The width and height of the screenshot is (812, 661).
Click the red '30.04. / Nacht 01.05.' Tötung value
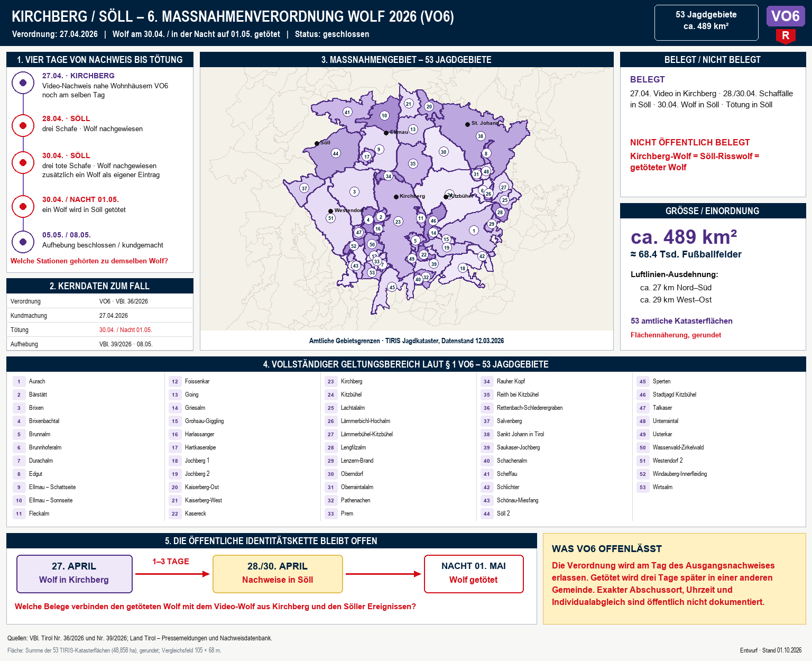coord(126,330)
